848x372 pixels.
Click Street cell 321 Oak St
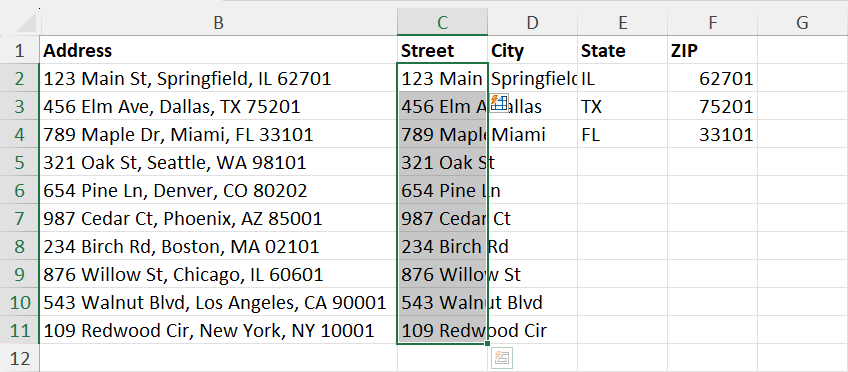[442, 162]
